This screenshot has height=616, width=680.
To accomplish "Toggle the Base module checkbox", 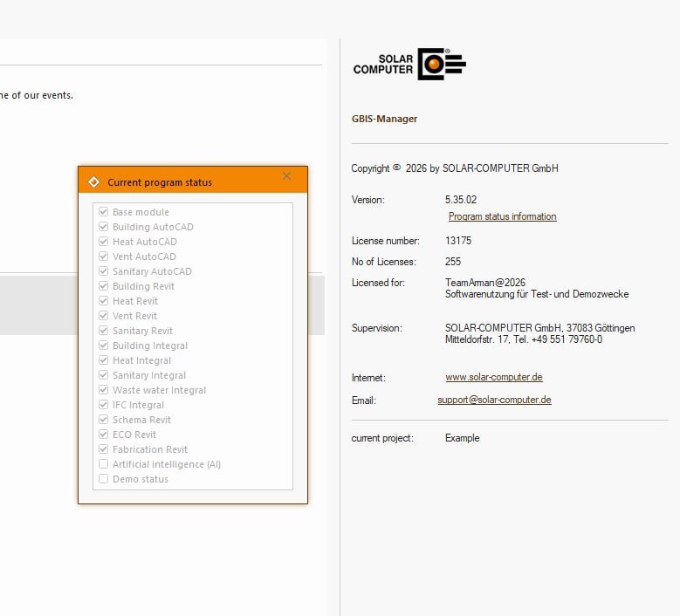I will click(x=103, y=211).
